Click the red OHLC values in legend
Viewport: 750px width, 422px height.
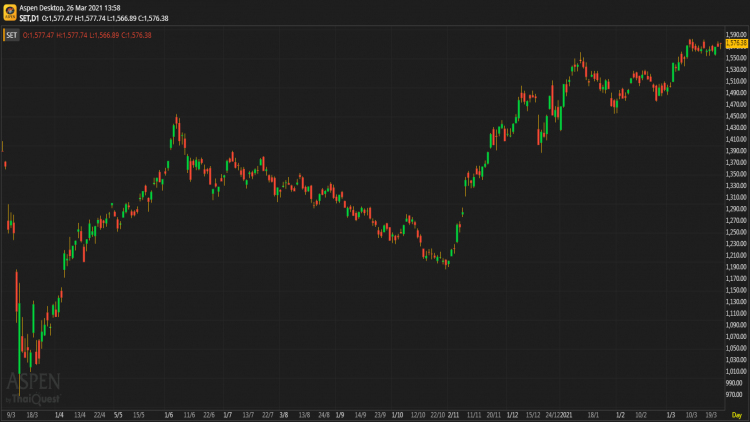[87, 35]
